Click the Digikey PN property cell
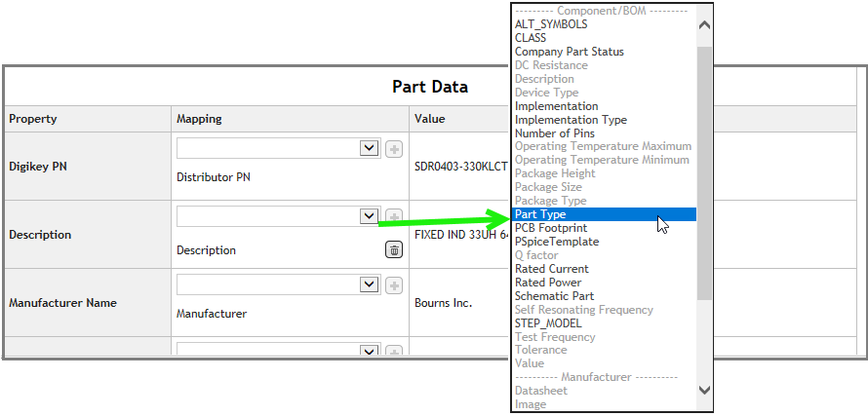Viewport: 868px width, 416px height. pyautogui.click(x=88, y=166)
